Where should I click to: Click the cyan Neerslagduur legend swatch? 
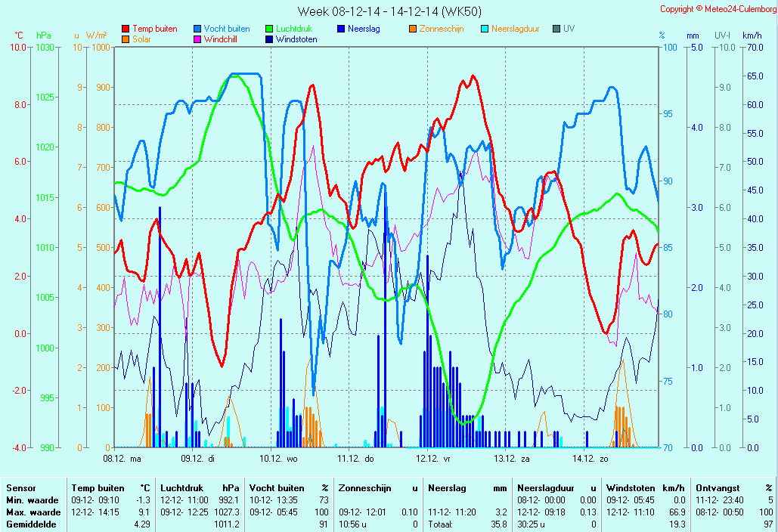pos(485,29)
